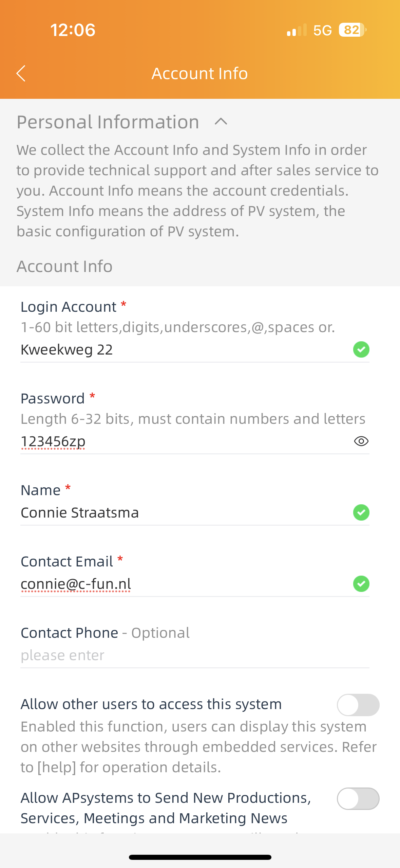Collapse the Personal Information section
The height and width of the screenshot is (868, 400).
point(221,122)
